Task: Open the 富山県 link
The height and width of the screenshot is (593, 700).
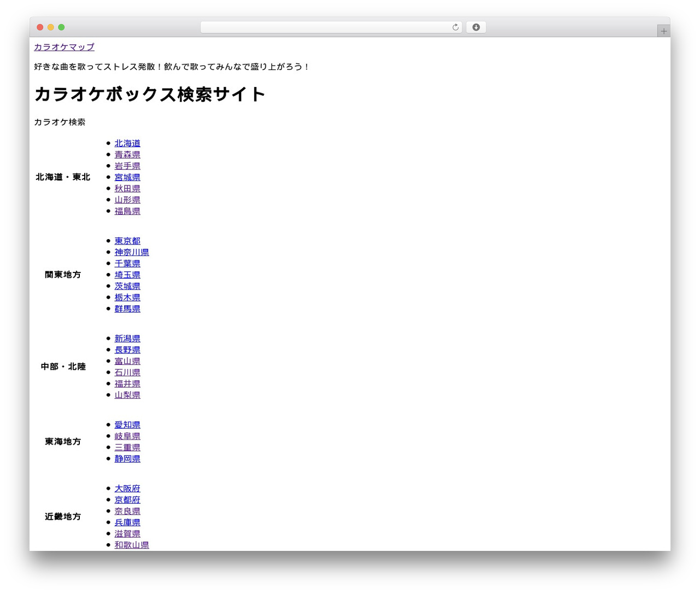Action: click(127, 361)
